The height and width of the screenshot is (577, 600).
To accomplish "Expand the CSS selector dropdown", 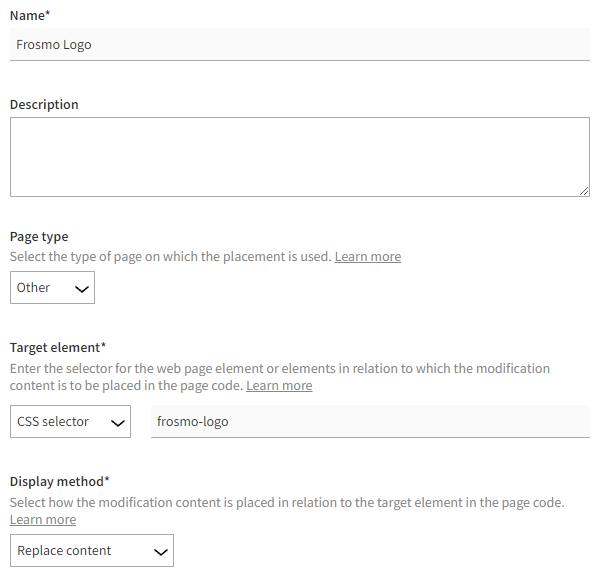I will 70,422.
